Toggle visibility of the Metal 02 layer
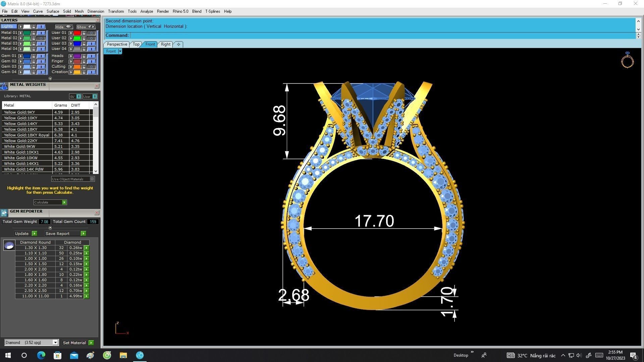644x362 pixels. click(x=41, y=38)
